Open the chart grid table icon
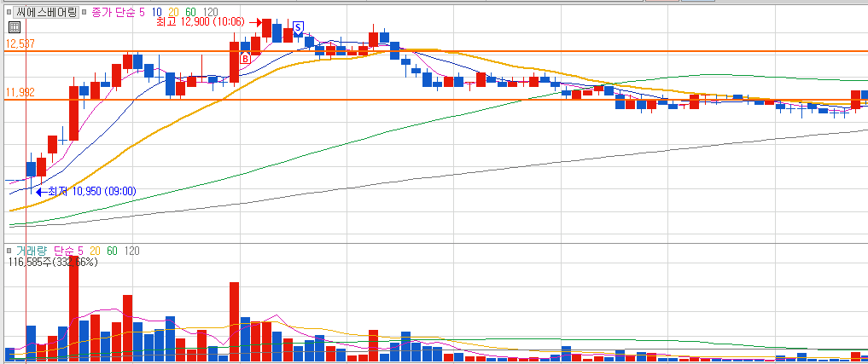Viewport: 868px width, 364px height. click(x=15, y=27)
